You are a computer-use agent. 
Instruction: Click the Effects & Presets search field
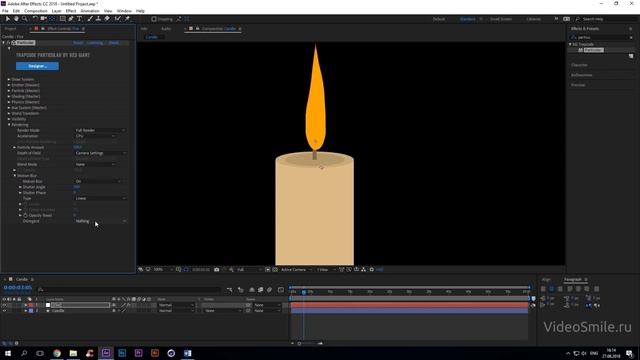(x=602, y=37)
